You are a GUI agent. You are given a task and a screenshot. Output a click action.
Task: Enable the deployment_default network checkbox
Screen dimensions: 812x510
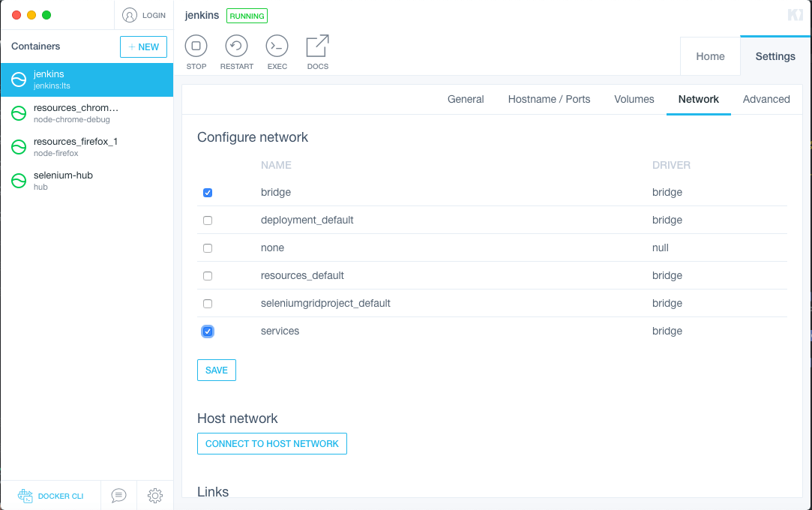[x=208, y=220]
